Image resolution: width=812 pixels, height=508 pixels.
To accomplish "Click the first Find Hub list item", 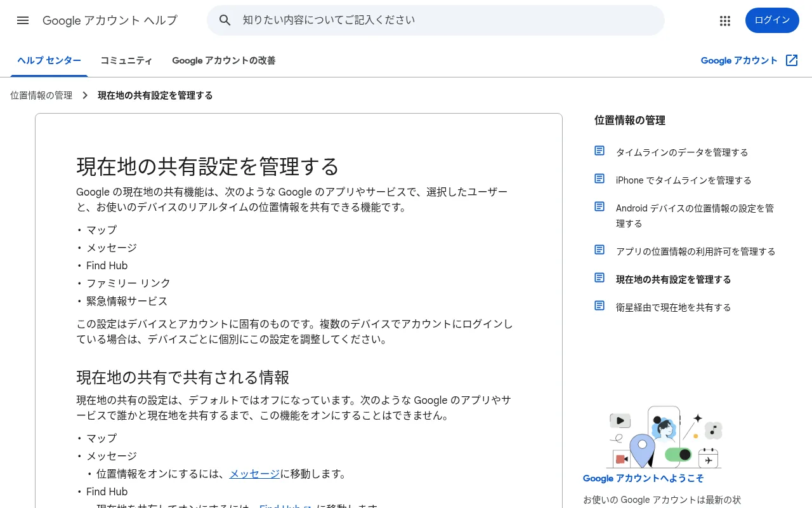I will [x=107, y=265].
